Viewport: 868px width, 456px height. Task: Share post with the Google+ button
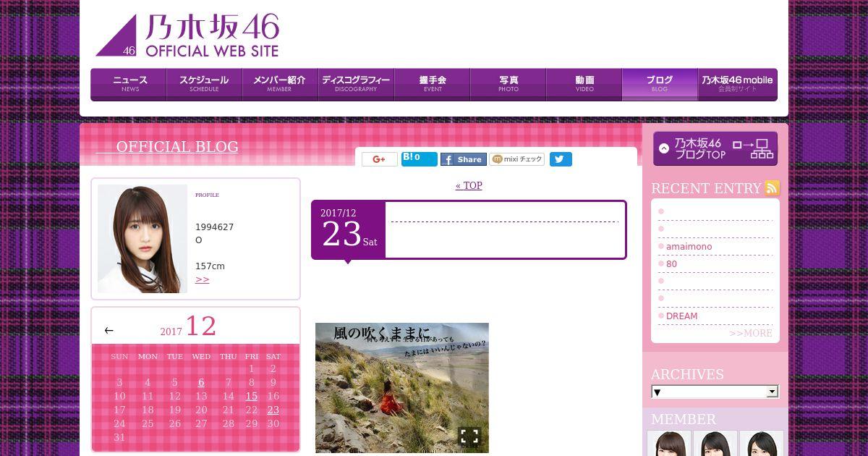point(380,159)
